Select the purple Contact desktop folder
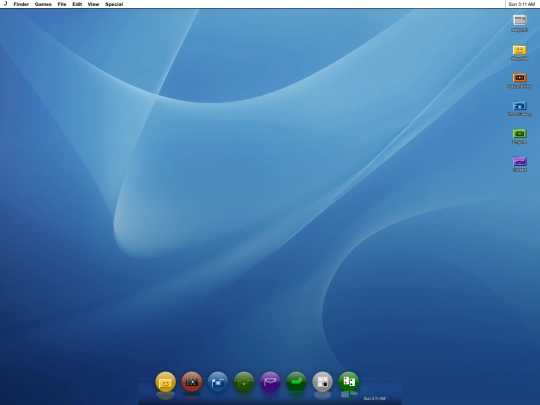The image size is (540, 405). [x=520, y=162]
